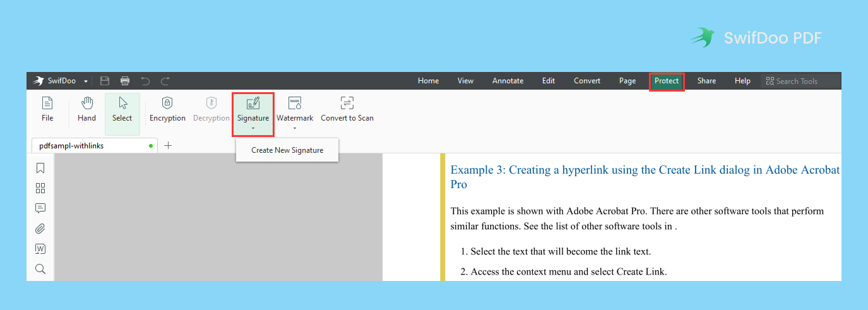The width and height of the screenshot is (868, 310).
Task: Open the Home ribbon tab
Action: coord(428,81)
